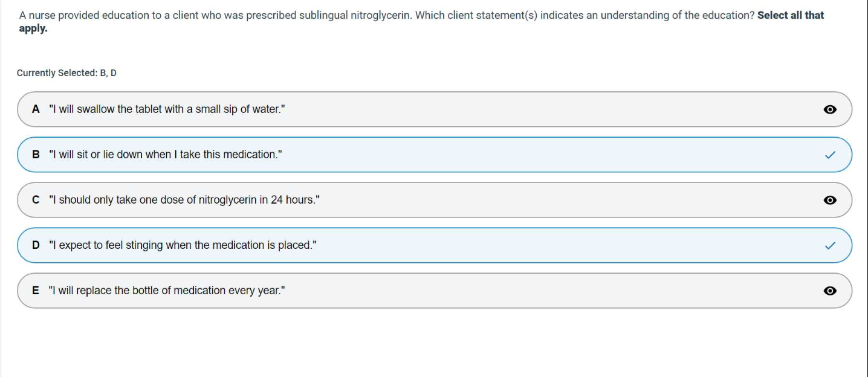Click the bold "Select all that apply" text
The image size is (868, 377).
(790, 15)
